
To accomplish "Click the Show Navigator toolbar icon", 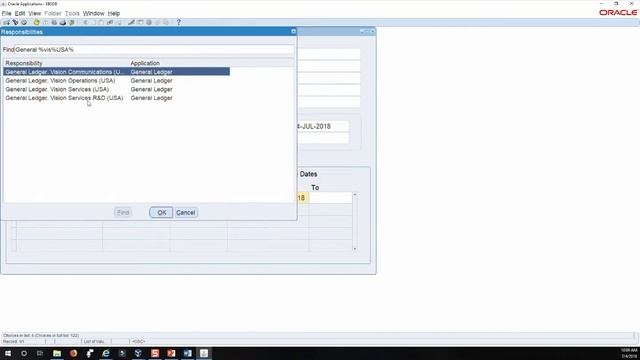I will (x=24, y=22).
